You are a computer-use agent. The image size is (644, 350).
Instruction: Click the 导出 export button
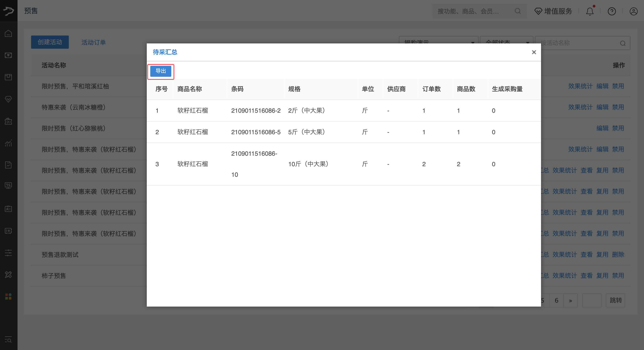161,71
